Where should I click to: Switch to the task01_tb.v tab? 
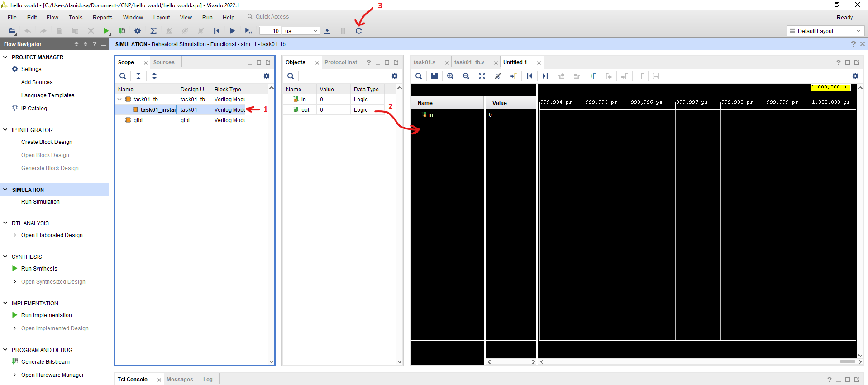pos(469,62)
